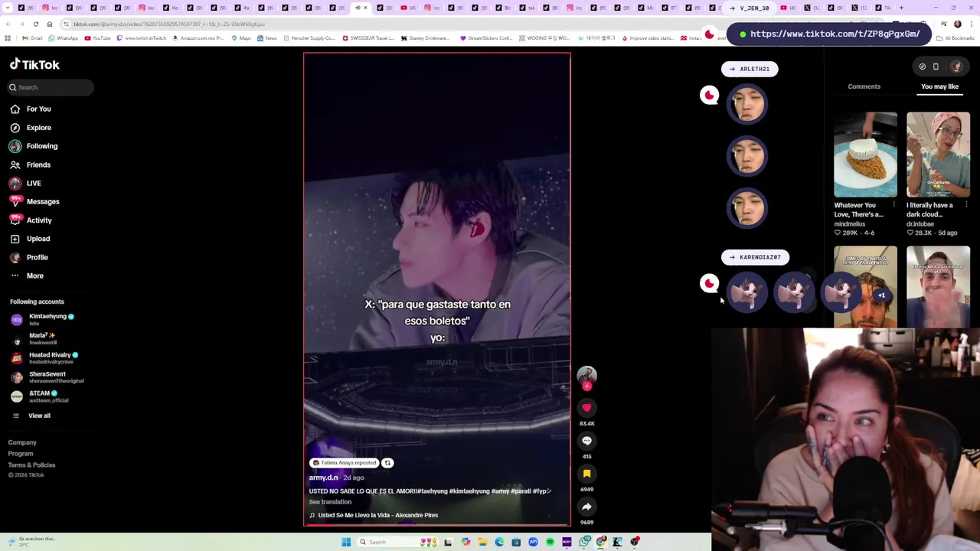The image size is (980, 551).
Task: Open the tab search dropdown in Chrome
Action: coord(6,8)
